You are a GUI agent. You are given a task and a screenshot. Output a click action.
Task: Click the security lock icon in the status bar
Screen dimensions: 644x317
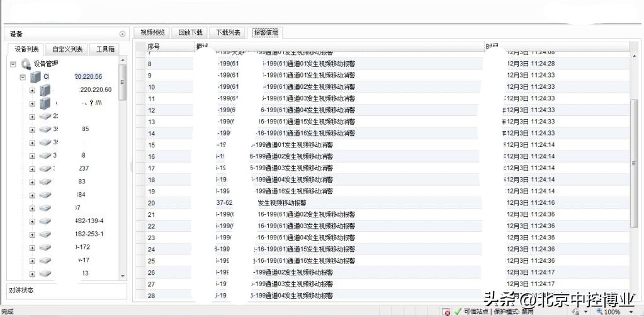tap(576, 312)
